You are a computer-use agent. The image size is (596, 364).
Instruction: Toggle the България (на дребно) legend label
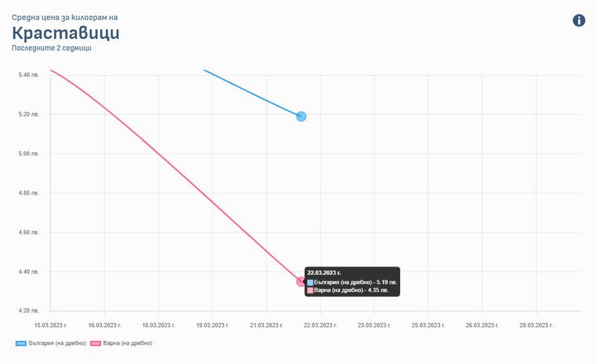point(57,343)
